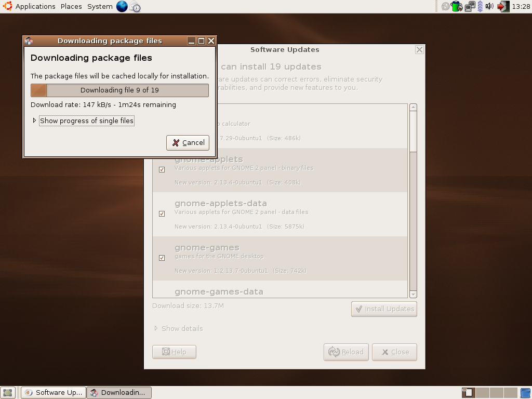The height and width of the screenshot is (399, 532).
Task: Click the 13:28 clock in the panel
Action: [521, 6]
